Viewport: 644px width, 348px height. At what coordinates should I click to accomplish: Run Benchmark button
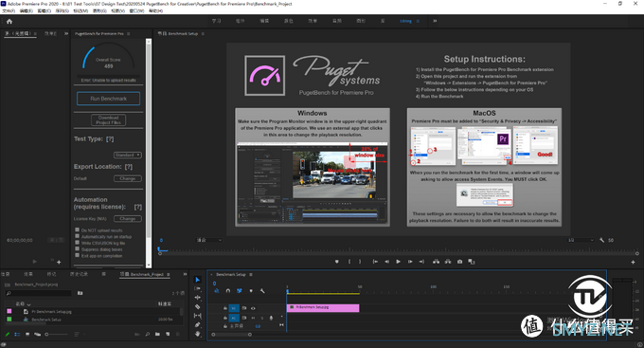pyautogui.click(x=108, y=99)
